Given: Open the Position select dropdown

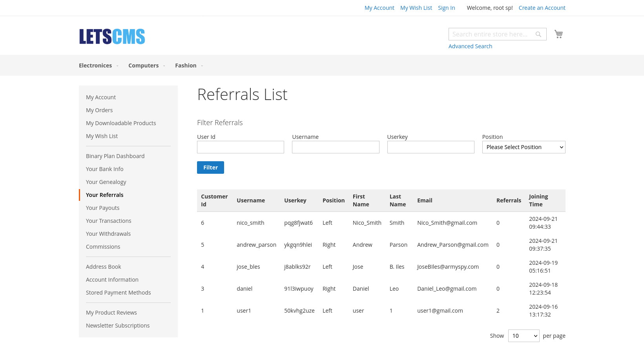Looking at the screenshot, I should pos(524,147).
